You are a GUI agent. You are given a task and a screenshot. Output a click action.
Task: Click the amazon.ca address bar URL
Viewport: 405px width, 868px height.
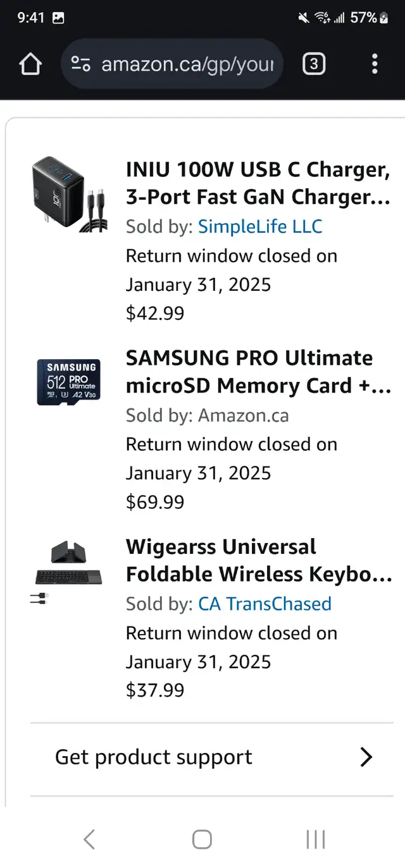[x=187, y=64]
